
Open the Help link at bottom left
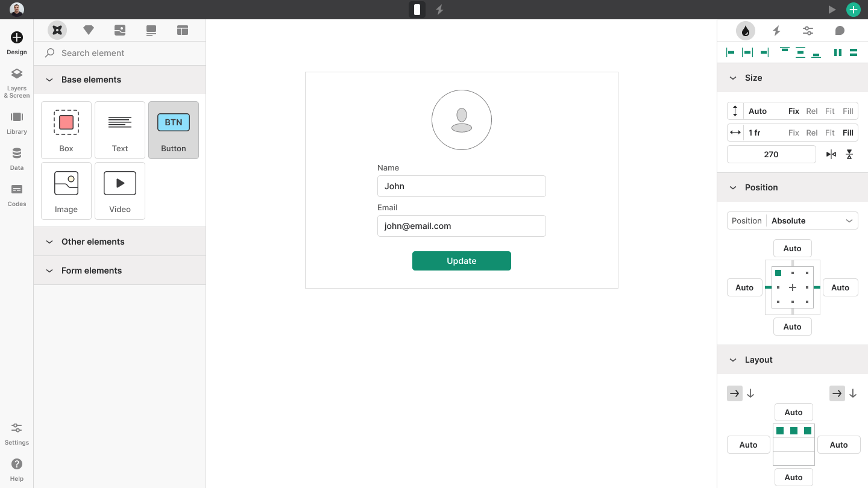[16, 468]
